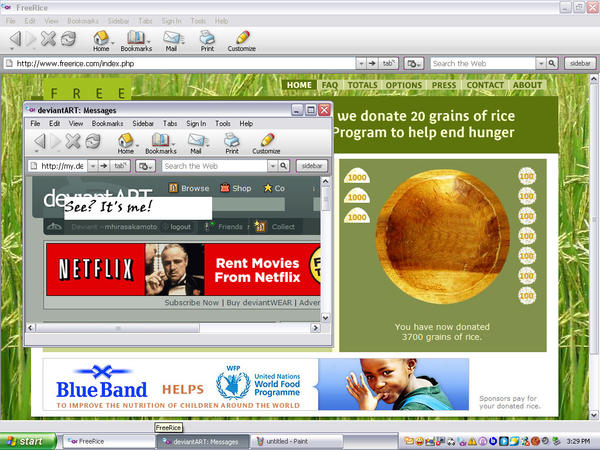This screenshot has height=450, width=600.
Task: Click Forward arrow in deviantART window toolbar
Action: tap(56, 142)
